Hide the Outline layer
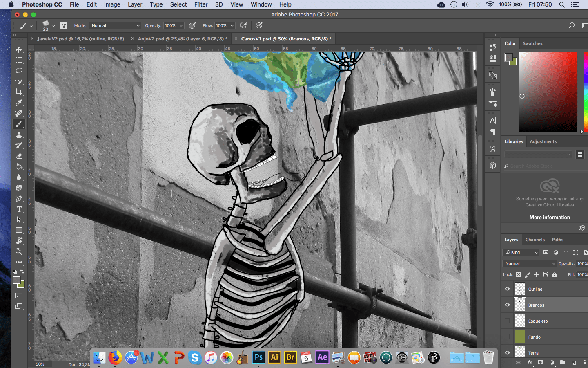 point(507,289)
